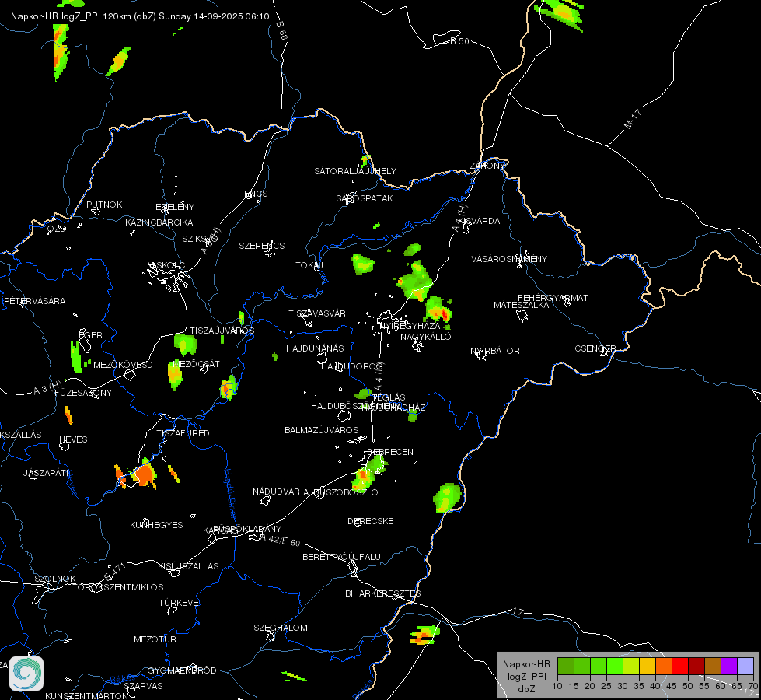Click the radar echo south of Biharkeresztes
Image resolution: width=761 pixels, height=700 pixels.
pos(424,635)
